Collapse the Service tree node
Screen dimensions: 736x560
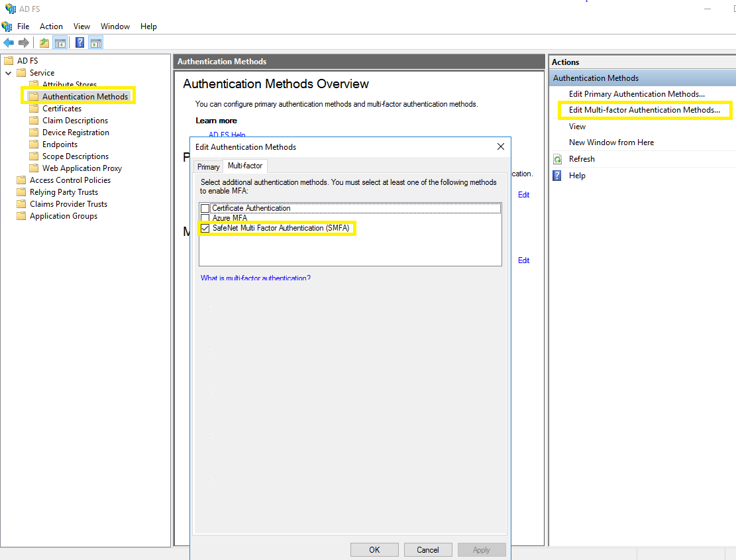[x=9, y=73]
